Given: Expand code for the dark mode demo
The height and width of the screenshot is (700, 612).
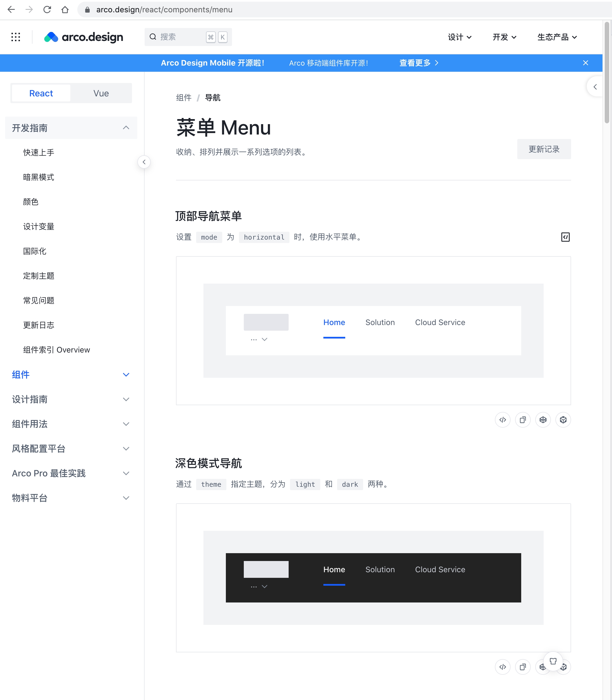Looking at the screenshot, I should tap(502, 667).
